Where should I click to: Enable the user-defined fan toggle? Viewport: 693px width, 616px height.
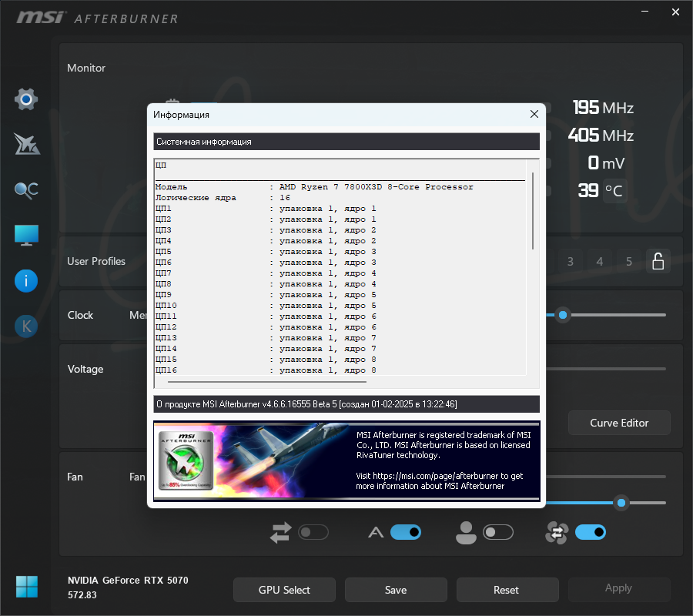click(498, 532)
